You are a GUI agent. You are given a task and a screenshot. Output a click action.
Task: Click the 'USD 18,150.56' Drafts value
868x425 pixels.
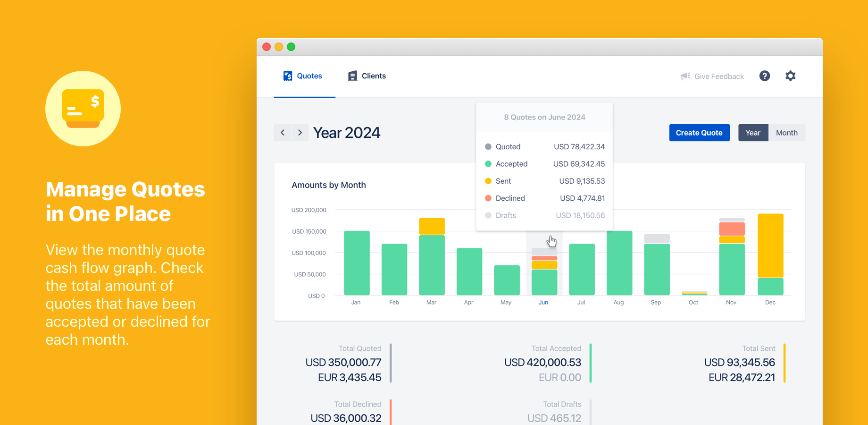[x=580, y=215]
